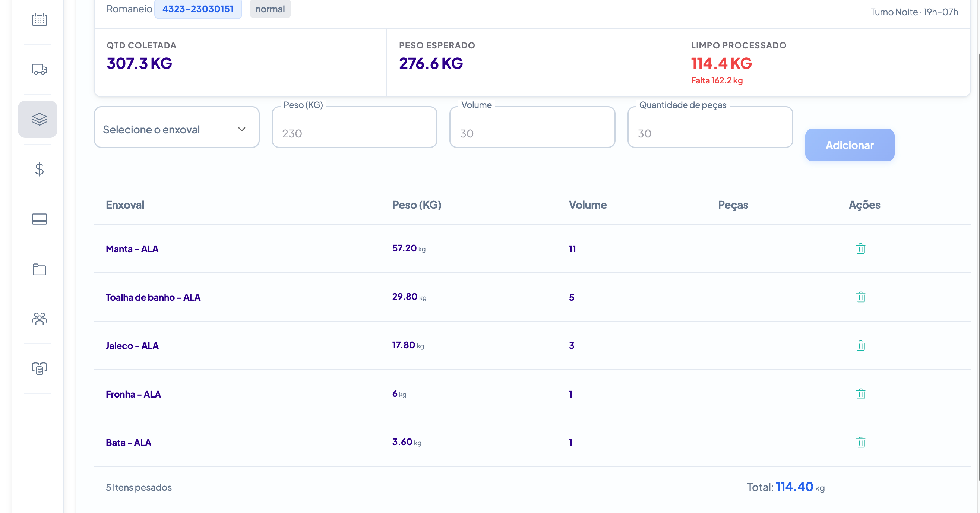
Task: Open the delivery truck sidebar icon
Action: click(39, 69)
